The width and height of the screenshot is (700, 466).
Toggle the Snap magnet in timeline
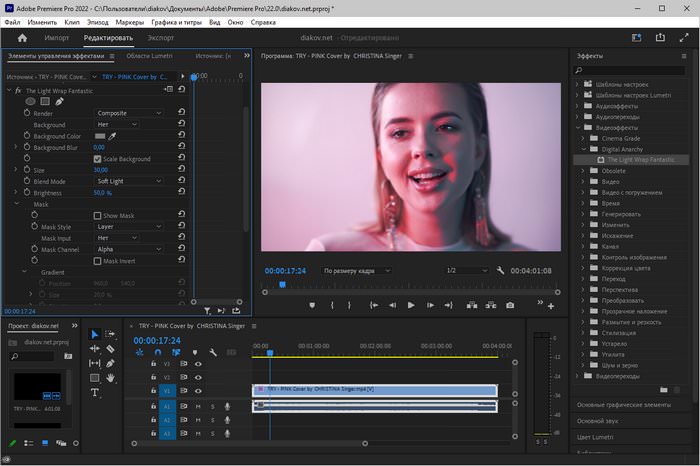pyautogui.click(x=158, y=352)
